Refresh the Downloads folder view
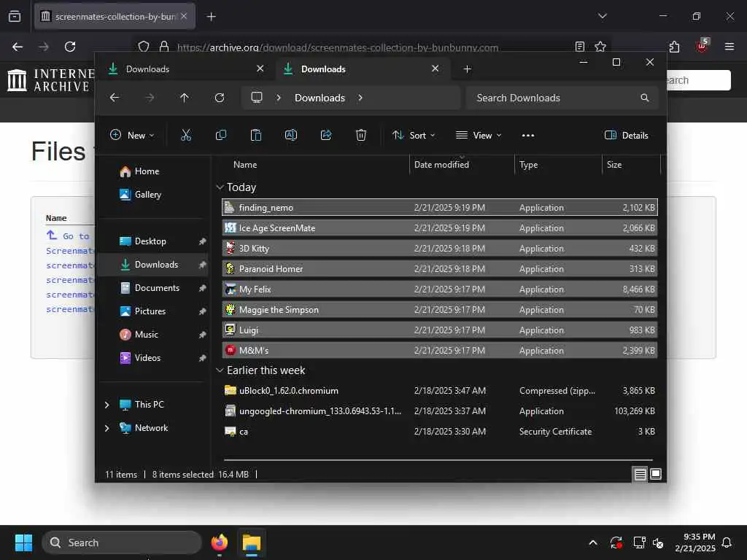This screenshot has height=560, width=747. click(219, 98)
